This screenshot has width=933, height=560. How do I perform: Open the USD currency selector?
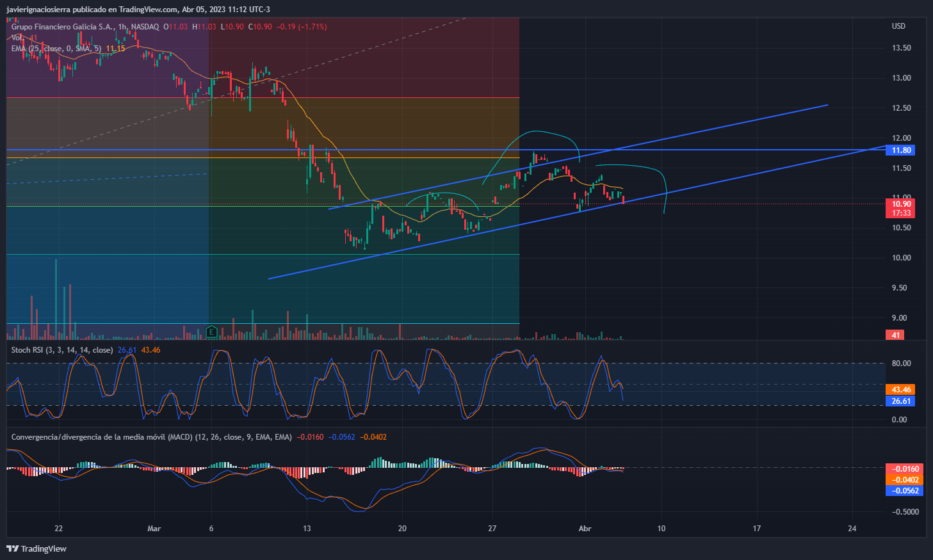898,26
